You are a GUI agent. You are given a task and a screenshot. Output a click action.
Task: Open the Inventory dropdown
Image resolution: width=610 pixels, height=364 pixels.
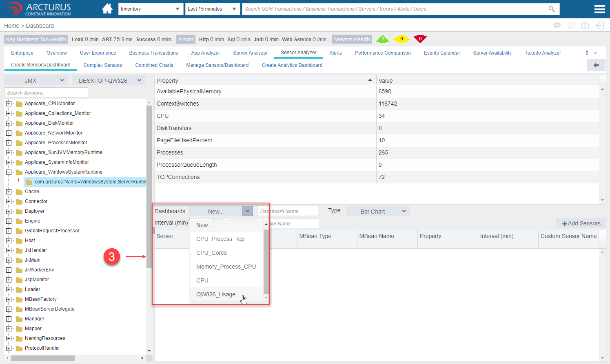(x=150, y=9)
